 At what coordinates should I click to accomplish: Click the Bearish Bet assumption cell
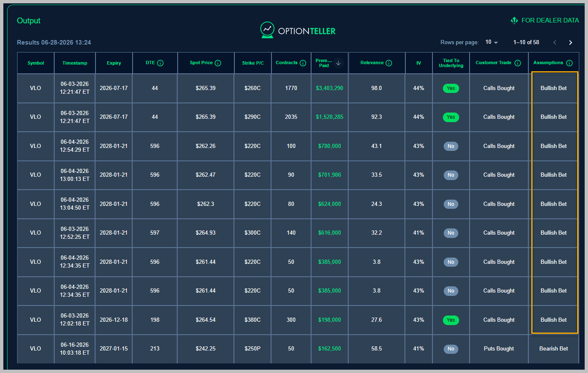553,348
